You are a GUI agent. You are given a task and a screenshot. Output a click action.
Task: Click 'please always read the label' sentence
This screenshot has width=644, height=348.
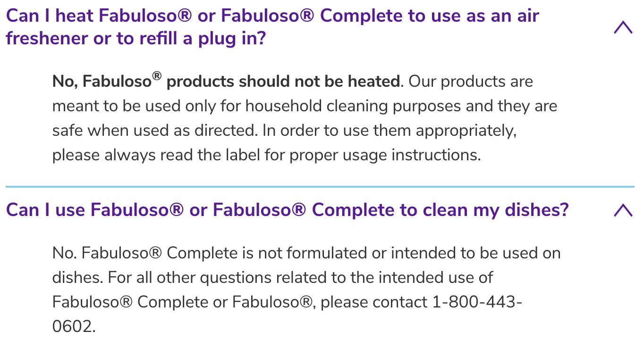(x=266, y=155)
